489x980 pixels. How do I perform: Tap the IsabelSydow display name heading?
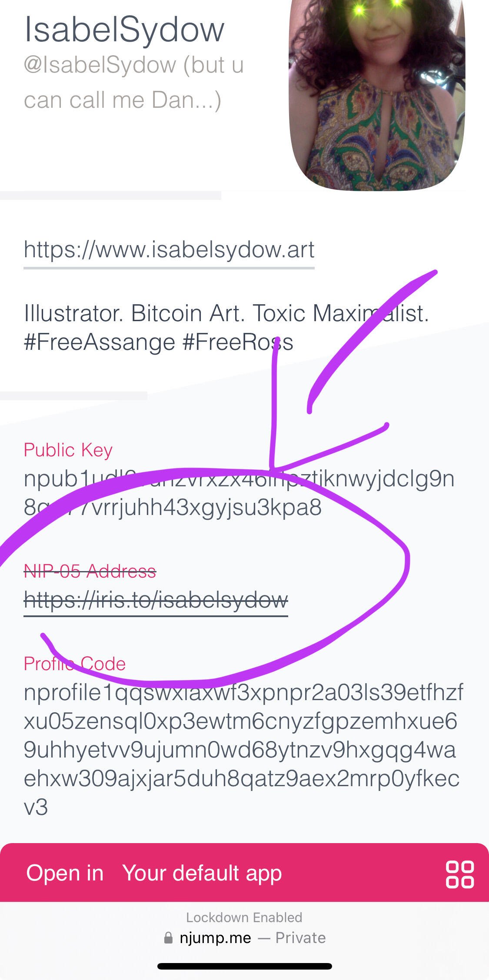point(124,30)
